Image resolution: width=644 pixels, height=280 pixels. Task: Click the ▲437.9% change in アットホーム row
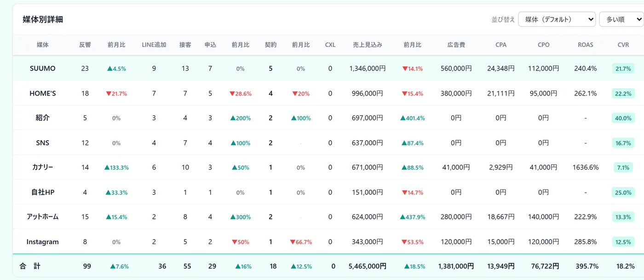(x=413, y=217)
